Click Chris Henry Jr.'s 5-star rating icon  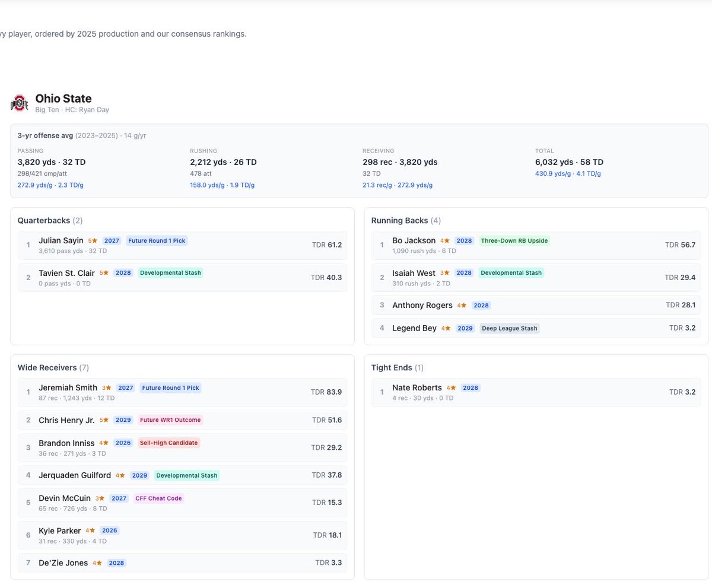click(104, 420)
